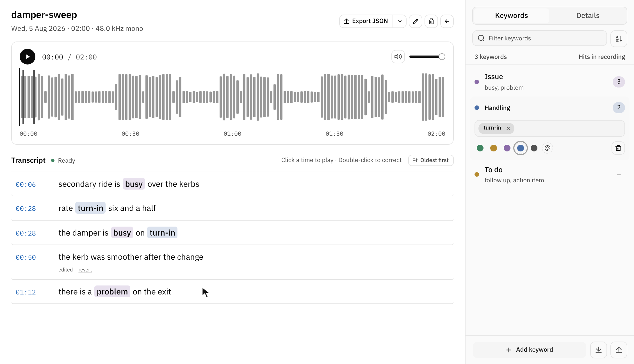Mute audio with the speaker icon
634x364 pixels.
[x=398, y=57]
